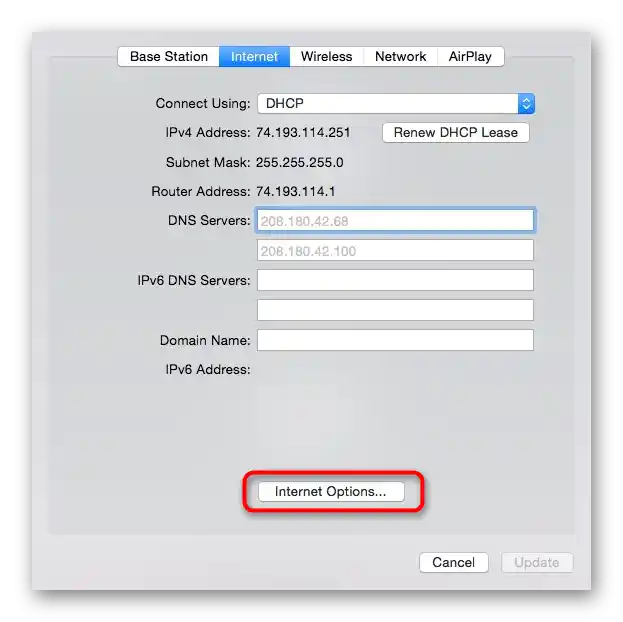Open the AirPlay tab
Screen dimensions: 623x622
click(x=470, y=56)
